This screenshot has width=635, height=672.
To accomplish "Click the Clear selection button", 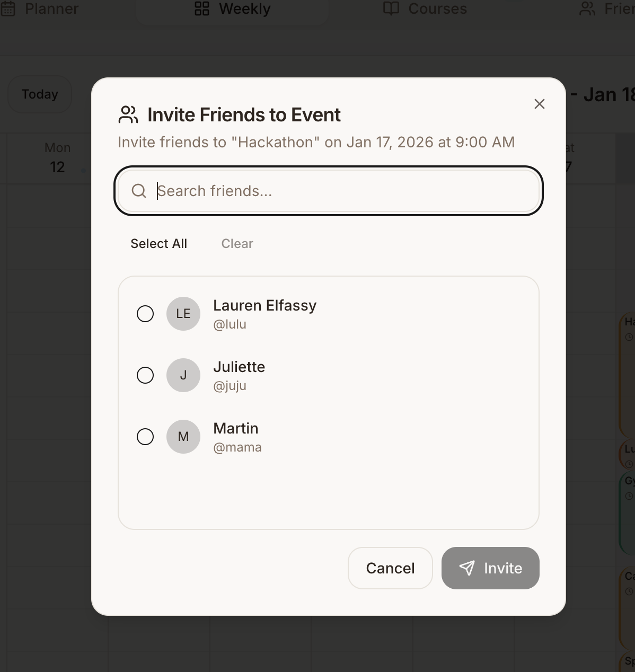I will click(x=237, y=244).
